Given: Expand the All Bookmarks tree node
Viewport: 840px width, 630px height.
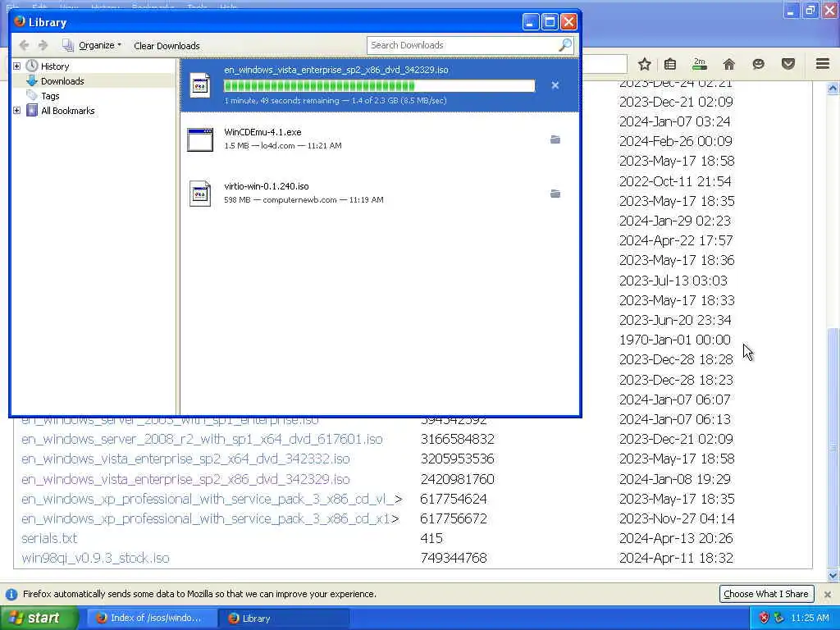Looking at the screenshot, I should coord(16,111).
